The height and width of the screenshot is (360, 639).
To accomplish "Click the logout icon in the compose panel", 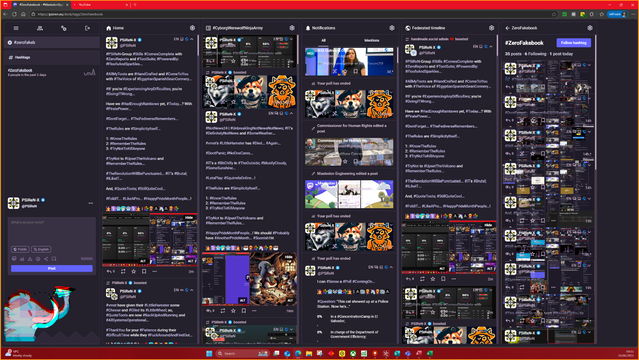I will [87, 28].
